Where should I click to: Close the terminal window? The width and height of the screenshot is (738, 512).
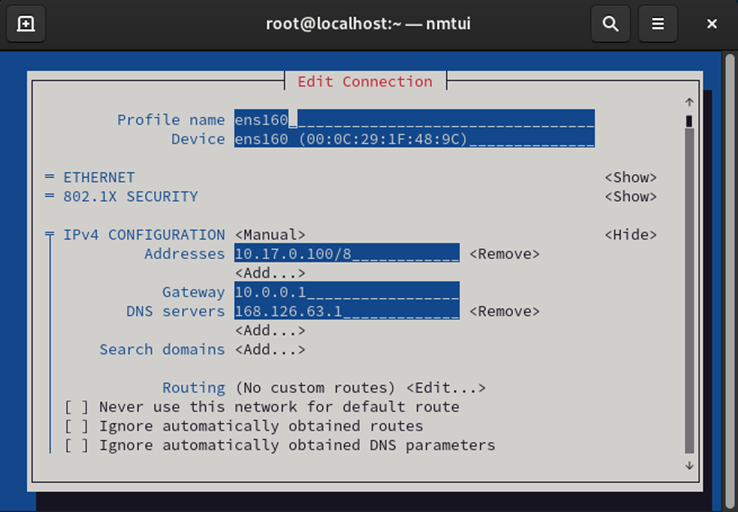(712, 24)
